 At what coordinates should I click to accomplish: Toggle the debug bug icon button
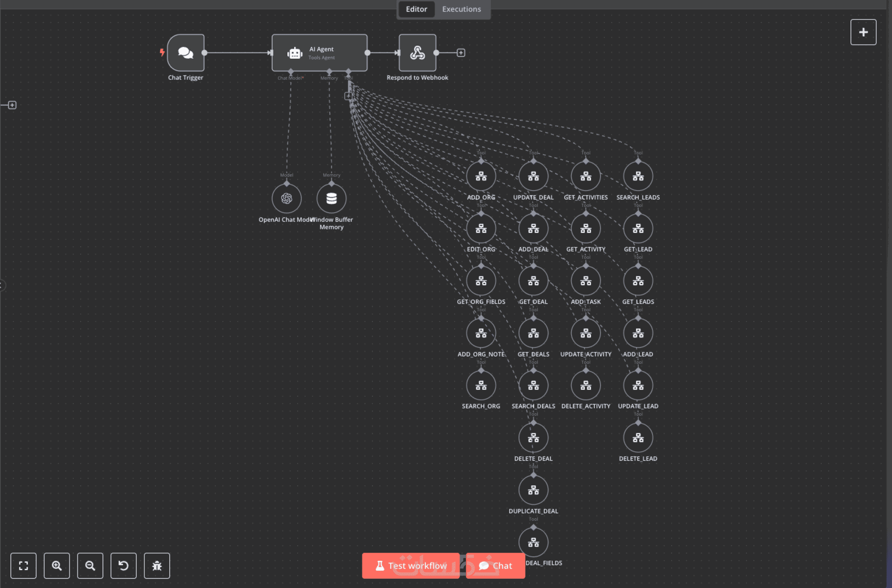click(x=157, y=566)
